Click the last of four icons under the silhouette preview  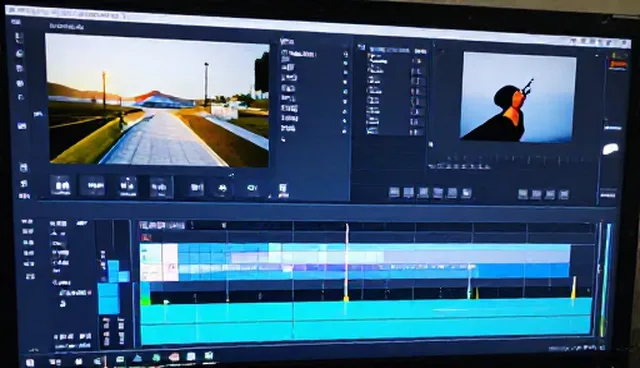pos(564,195)
